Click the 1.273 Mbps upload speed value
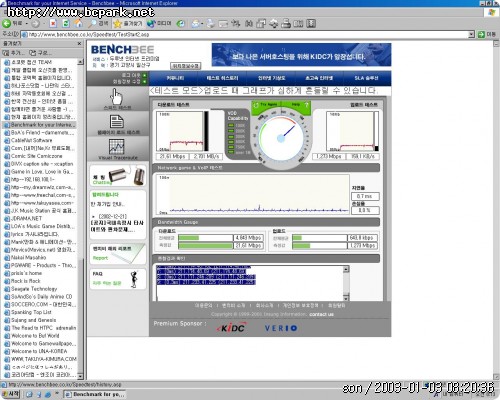 329,156
